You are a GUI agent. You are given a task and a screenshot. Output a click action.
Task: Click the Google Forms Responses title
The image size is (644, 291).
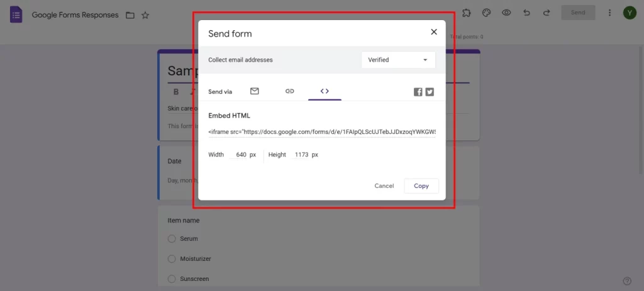tap(75, 15)
